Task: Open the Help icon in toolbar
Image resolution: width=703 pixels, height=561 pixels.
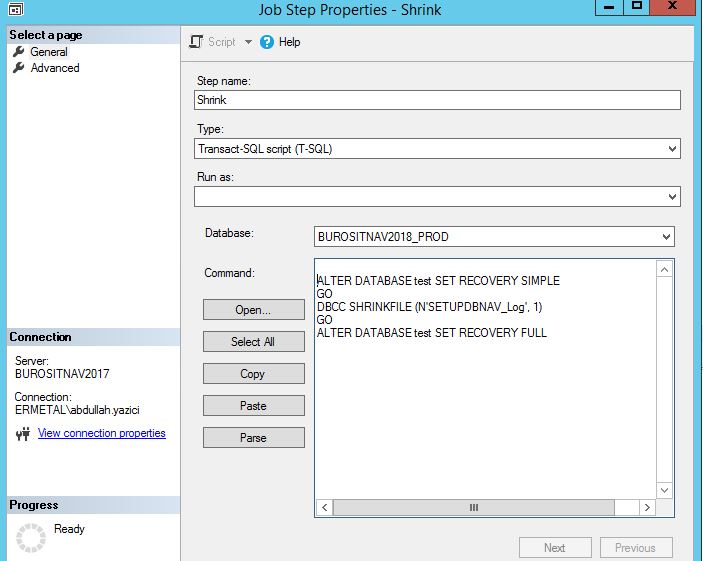Action: [267, 42]
